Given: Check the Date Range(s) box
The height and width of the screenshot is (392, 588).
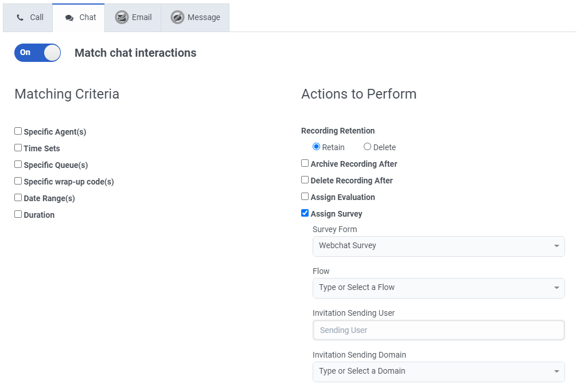Looking at the screenshot, I should point(18,198).
